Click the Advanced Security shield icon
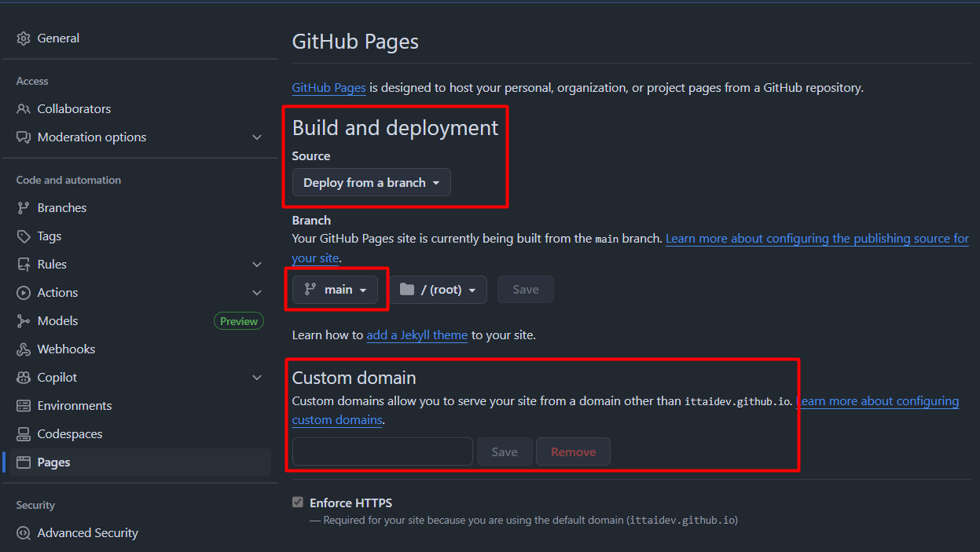980x552 pixels. coord(24,532)
